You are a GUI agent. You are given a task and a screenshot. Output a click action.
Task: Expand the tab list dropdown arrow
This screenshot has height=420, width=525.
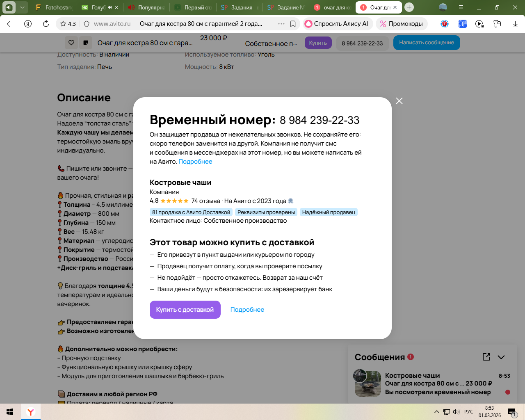click(22, 7)
